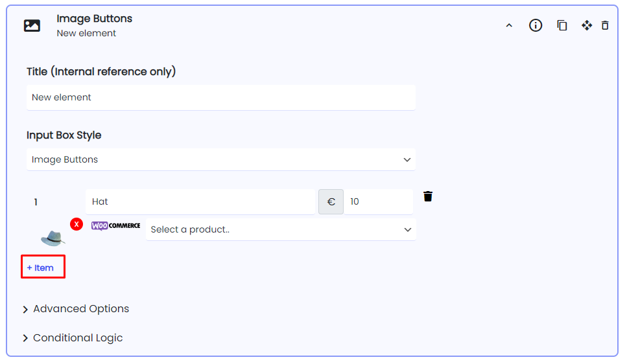Click the price field showing 10
The width and height of the screenshot is (627, 364).
click(378, 202)
